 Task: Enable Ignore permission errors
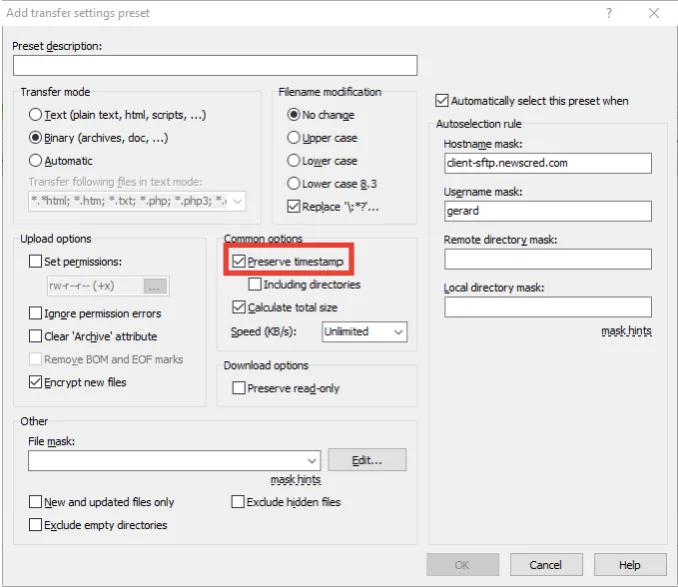point(35,313)
